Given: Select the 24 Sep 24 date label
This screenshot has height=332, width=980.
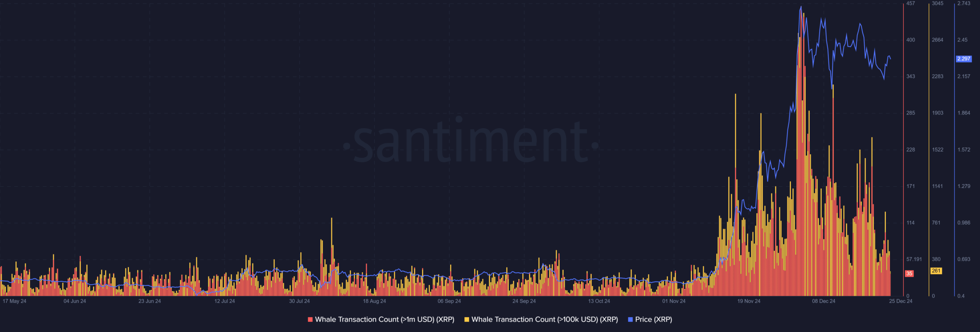Looking at the screenshot, I should click(x=524, y=301).
